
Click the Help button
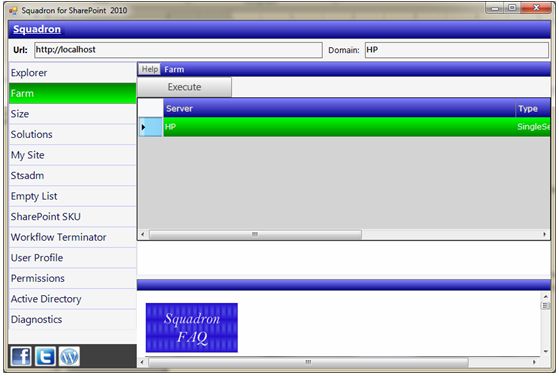[149, 69]
